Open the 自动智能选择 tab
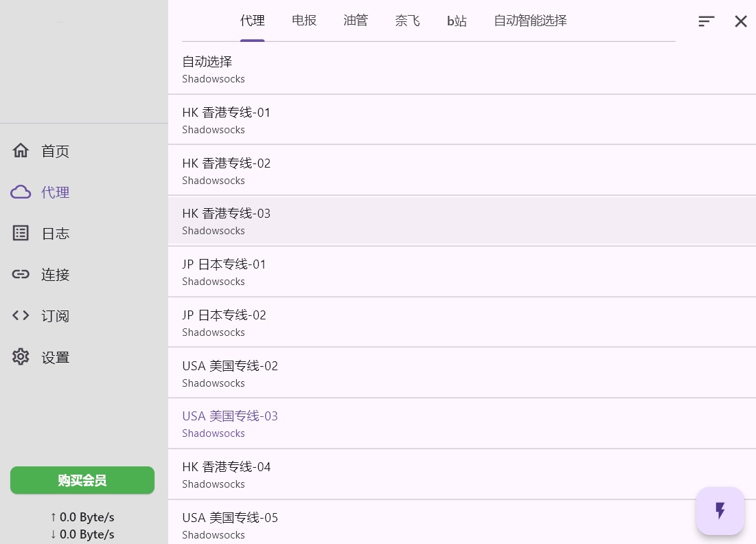Image resolution: width=756 pixels, height=544 pixels. point(530,21)
